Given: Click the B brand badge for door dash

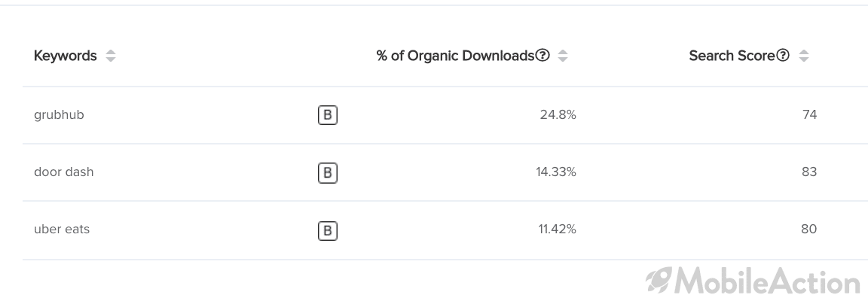Looking at the screenshot, I should 328,172.
